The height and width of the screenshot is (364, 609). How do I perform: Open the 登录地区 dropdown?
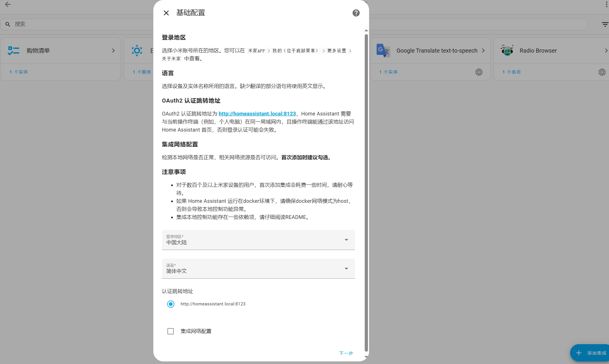pos(346,240)
